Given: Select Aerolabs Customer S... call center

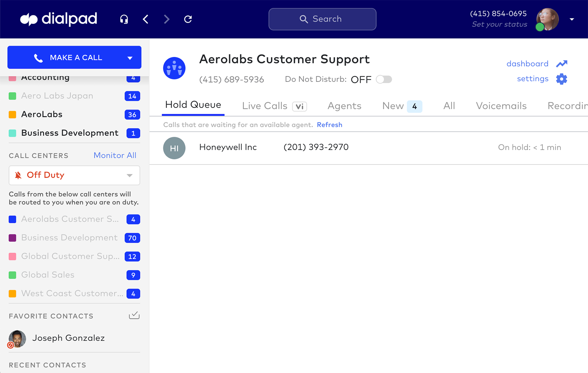Looking at the screenshot, I should [74, 219].
